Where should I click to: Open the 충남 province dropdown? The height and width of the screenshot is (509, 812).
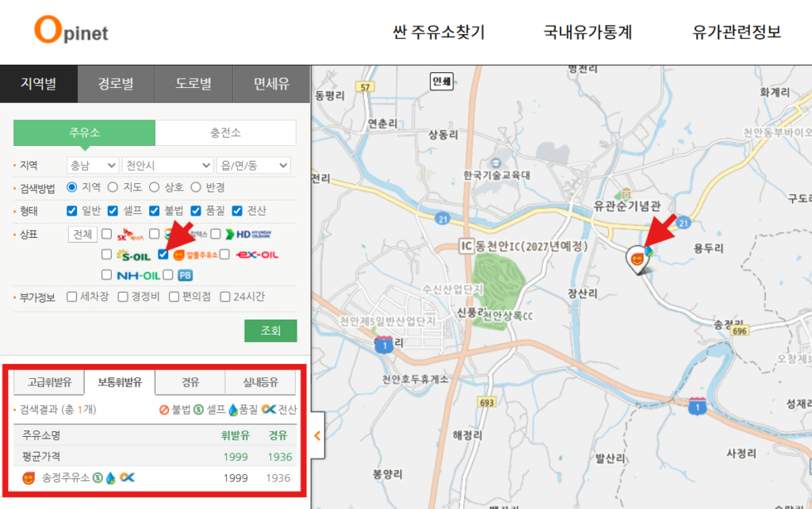click(92, 166)
